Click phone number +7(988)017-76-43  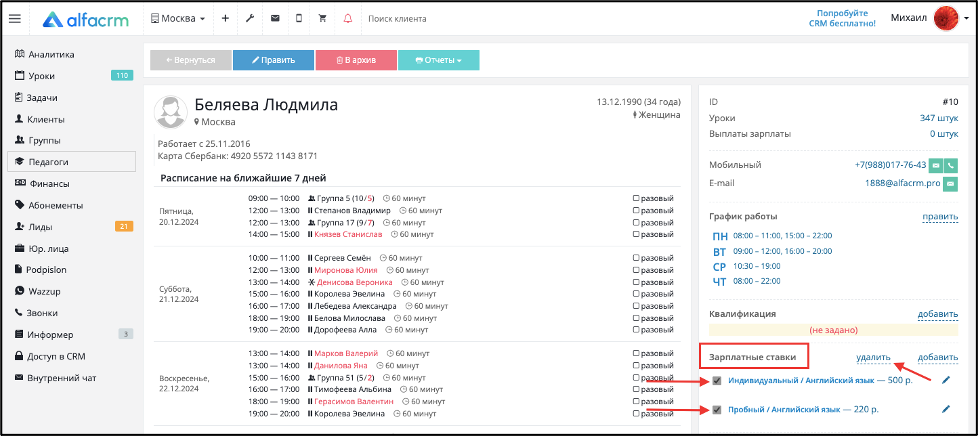pyautogui.click(x=890, y=165)
